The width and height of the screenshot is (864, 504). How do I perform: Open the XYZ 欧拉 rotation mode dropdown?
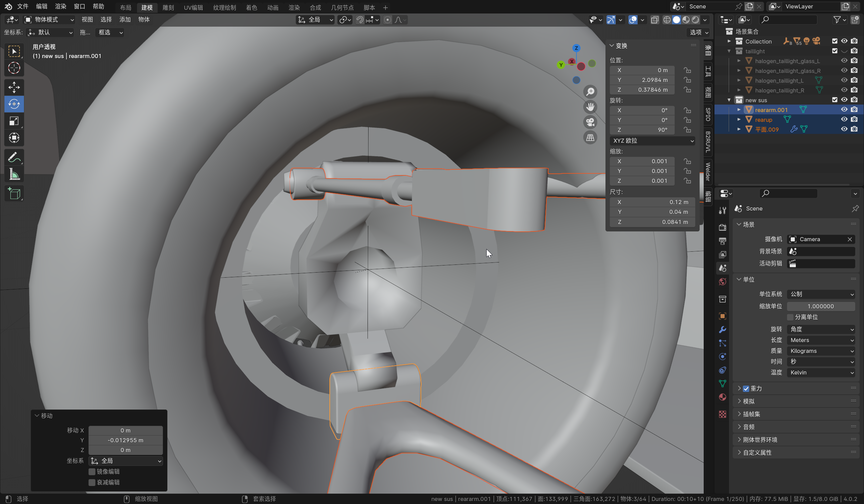pyautogui.click(x=652, y=140)
